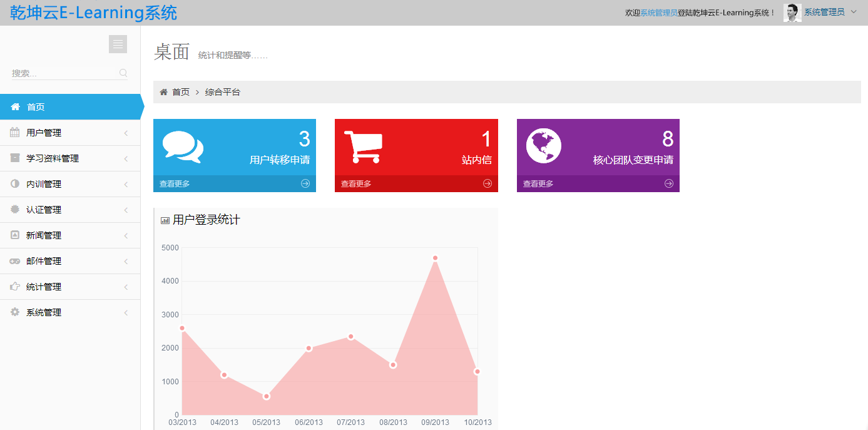Viewport: 868px width, 430px height.
Task: Click arrow icon on 核心团队变更申请 card footer
Action: [x=669, y=183]
